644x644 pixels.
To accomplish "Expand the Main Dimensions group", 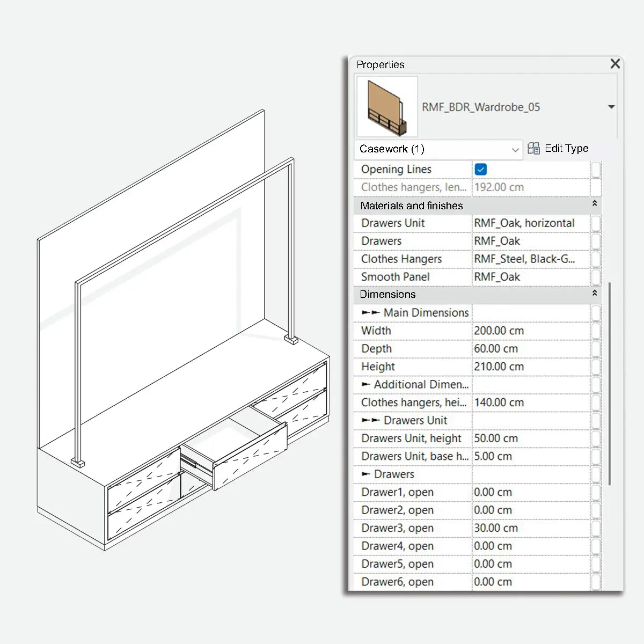I will pos(370,312).
